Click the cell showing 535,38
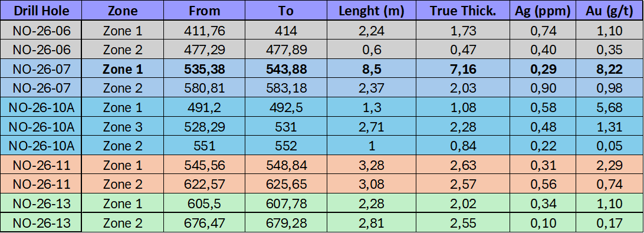This screenshot has height=233, width=644. 205,69
